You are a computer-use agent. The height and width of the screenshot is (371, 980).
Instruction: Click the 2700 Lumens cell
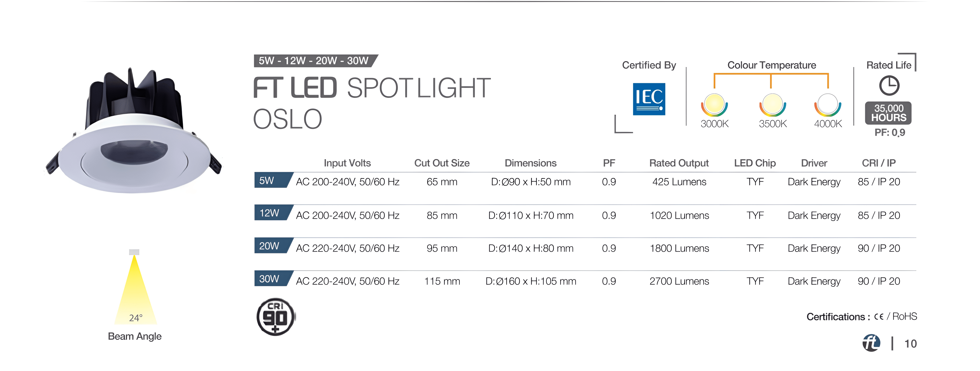tap(679, 281)
